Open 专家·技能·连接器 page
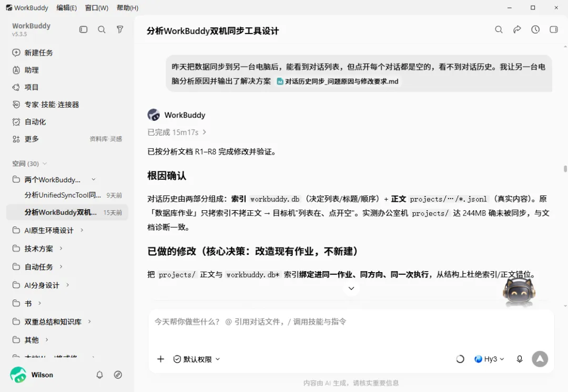The height and width of the screenshot is (392, 568). (x=46, y=105)
